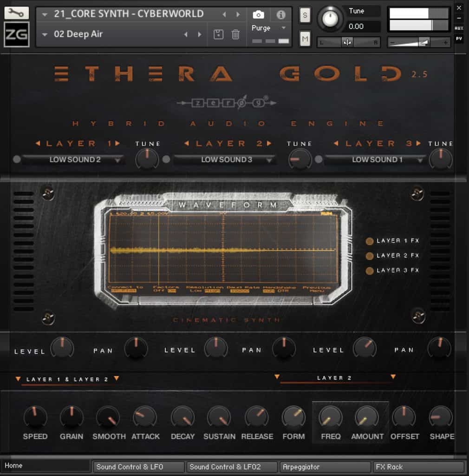Open the LAYER 1 & LAYER 2 selector
The height and width of the screenshot is (476, 469).
[x=67, y=379]
